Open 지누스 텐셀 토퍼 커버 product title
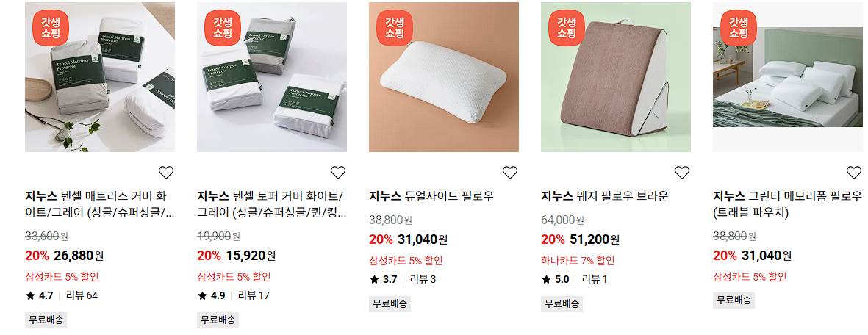The image size is (868, 335). pyautogui.click(x=270, y=204)
